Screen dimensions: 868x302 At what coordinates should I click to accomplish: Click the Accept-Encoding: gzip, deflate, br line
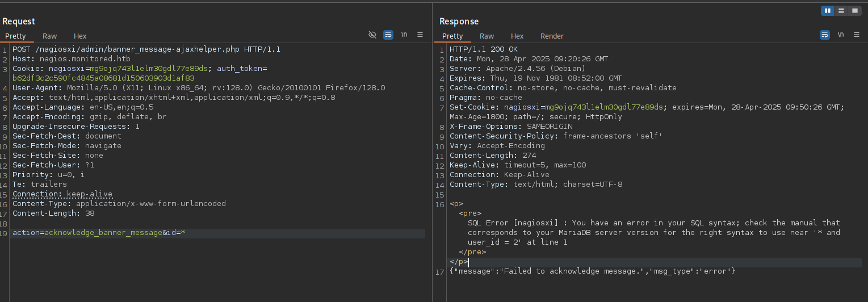(90, 116)
